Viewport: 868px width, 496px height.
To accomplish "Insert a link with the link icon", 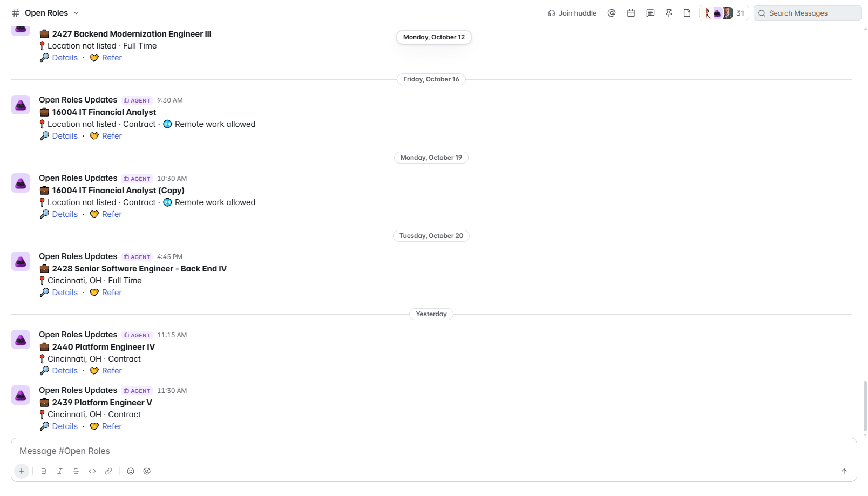I will pyautogui.click(x=109, y=471).
